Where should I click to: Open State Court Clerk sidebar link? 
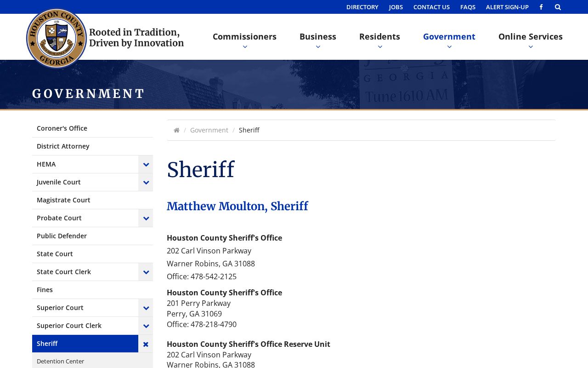tap(85, 272)
